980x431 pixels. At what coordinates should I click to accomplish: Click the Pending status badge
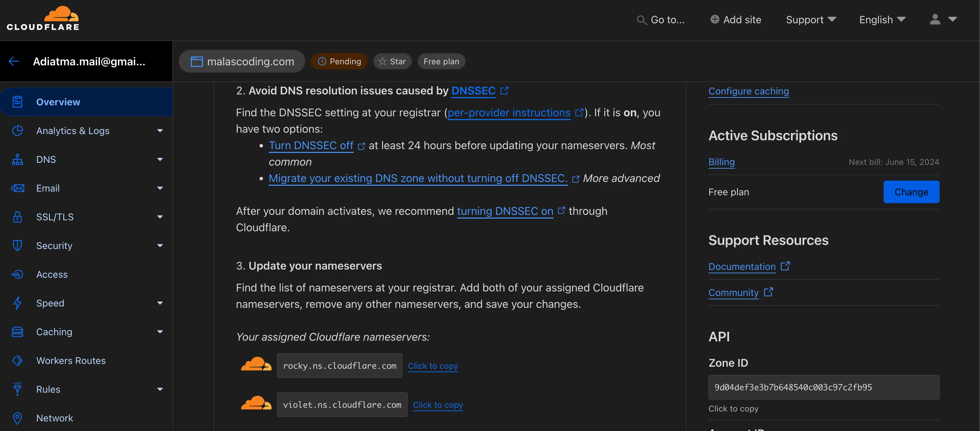tap(339, 61)
